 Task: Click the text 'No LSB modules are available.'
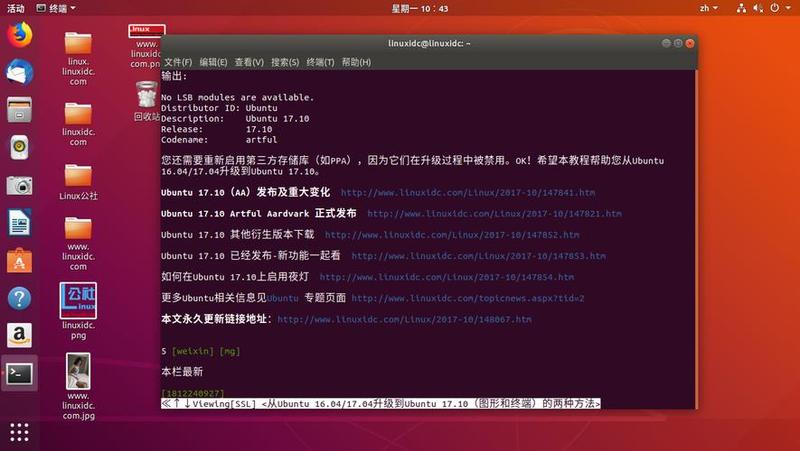coord(237,97)
